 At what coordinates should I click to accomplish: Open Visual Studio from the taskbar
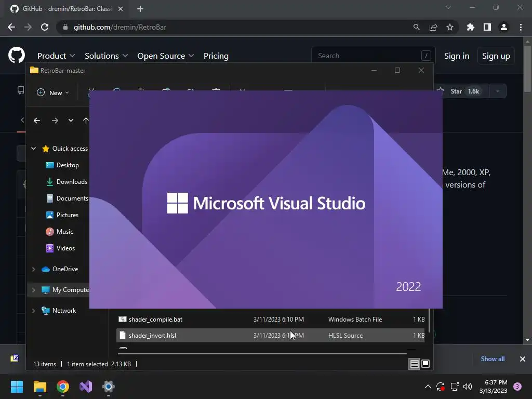click(86, 387)
